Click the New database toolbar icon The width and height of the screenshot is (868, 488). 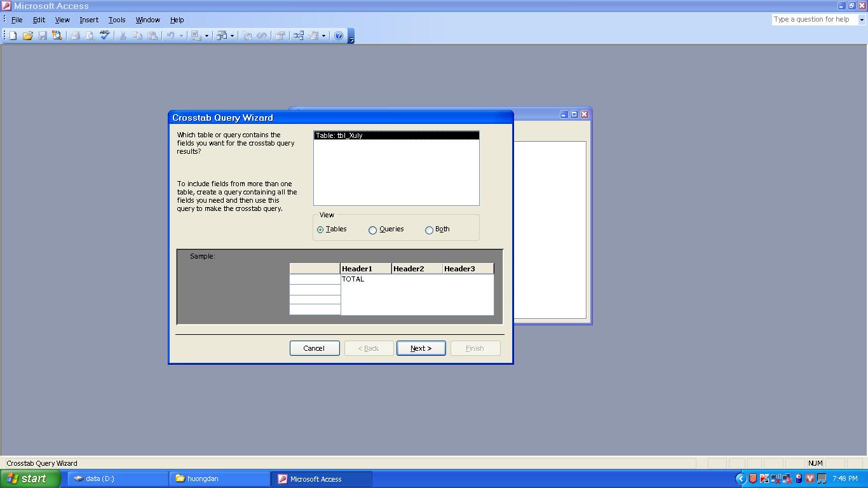(13, 36)
